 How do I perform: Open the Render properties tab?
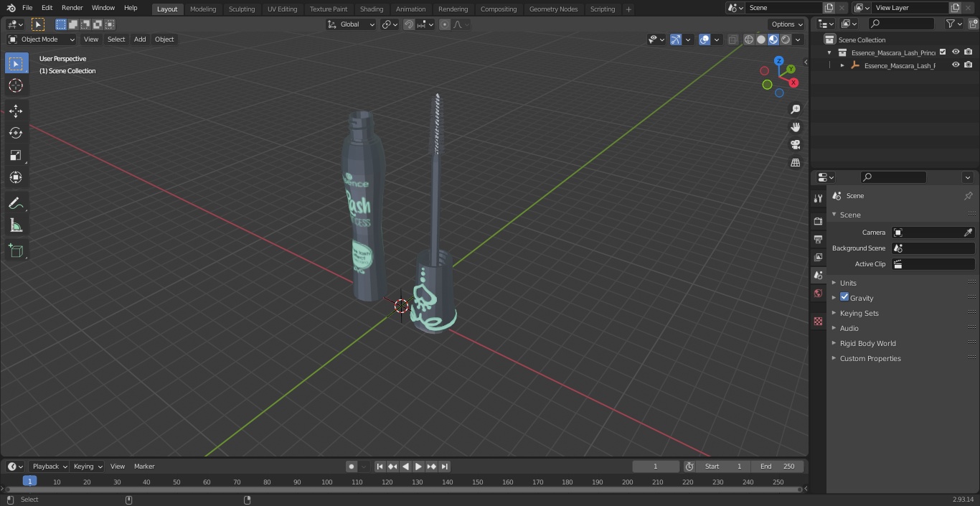click(x=818, y=221)
